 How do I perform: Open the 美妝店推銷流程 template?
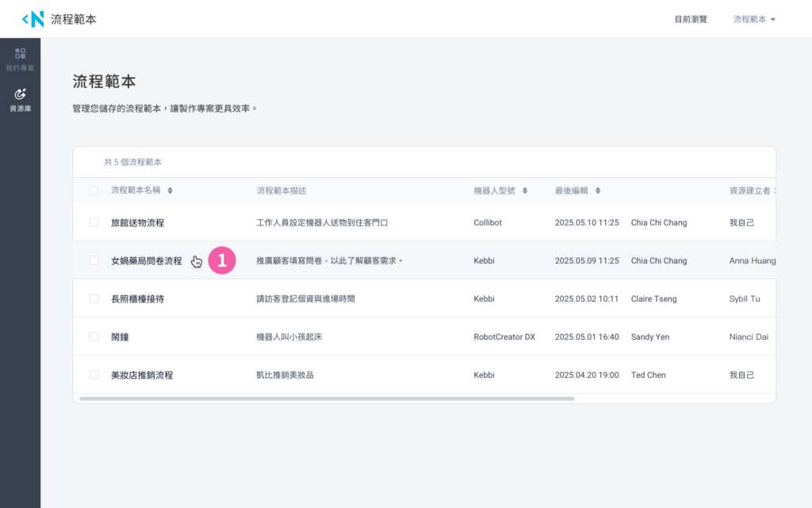coord(142,375)
